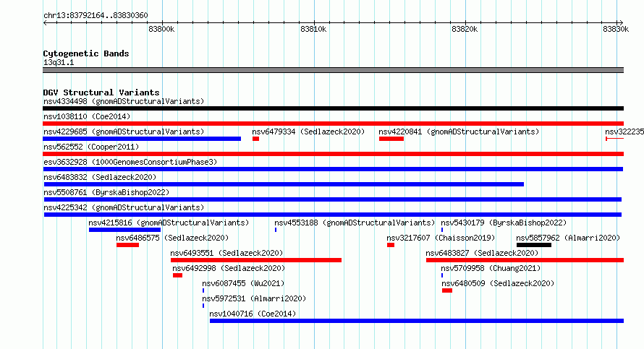Click the 83810k ruler tick label
This screenshot has height=349, width=644.
pos(313,29)
